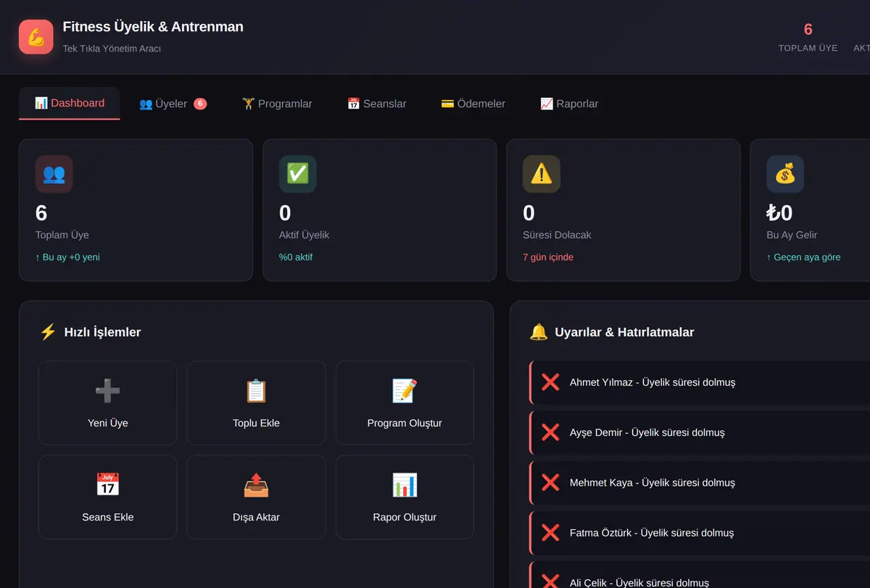Click the "Geçen aya göre" text
The width and height of the screenshot is (870, 588).
point(803,257)
